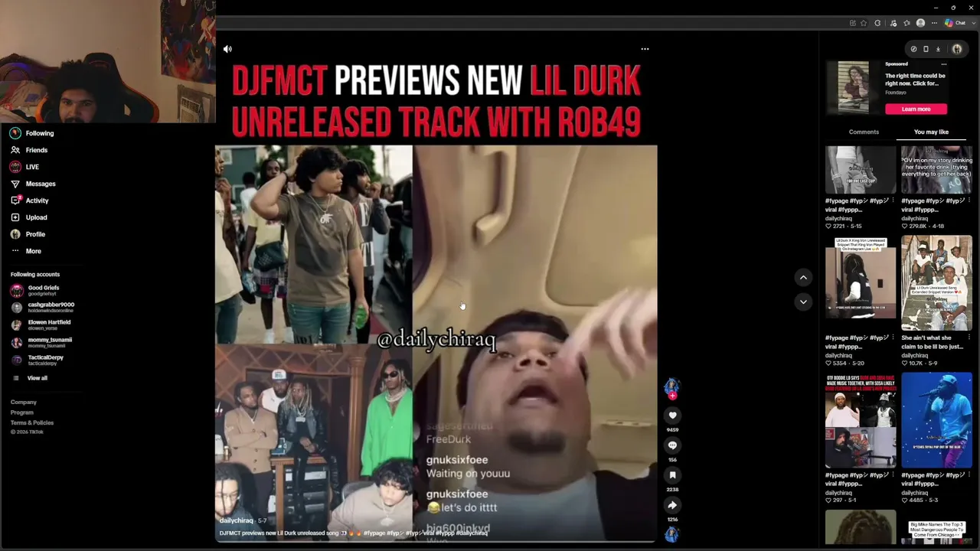The width and height of the screenshot is (980, 551).
Task: Click the browser refresh-style icon
Action: click(x=877, y=23)
